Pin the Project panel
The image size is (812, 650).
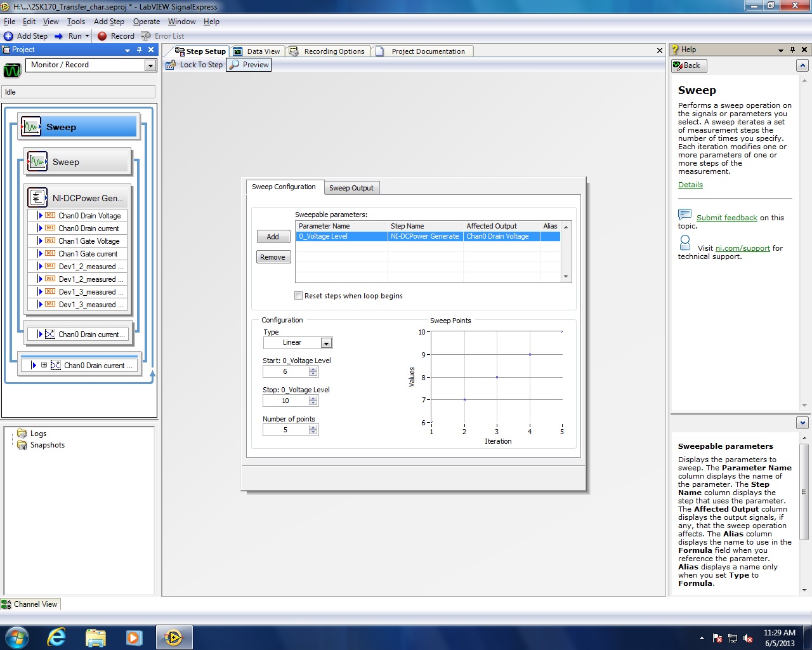(x=140, y=50)
